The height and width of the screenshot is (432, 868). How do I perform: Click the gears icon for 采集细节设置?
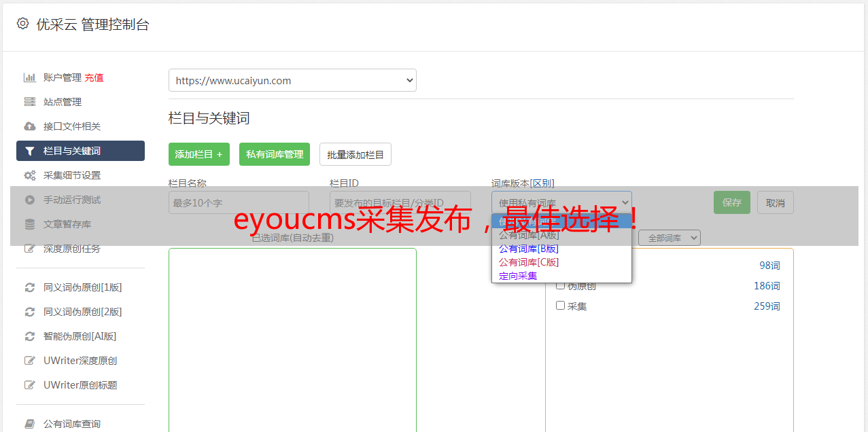coord(29,175)
